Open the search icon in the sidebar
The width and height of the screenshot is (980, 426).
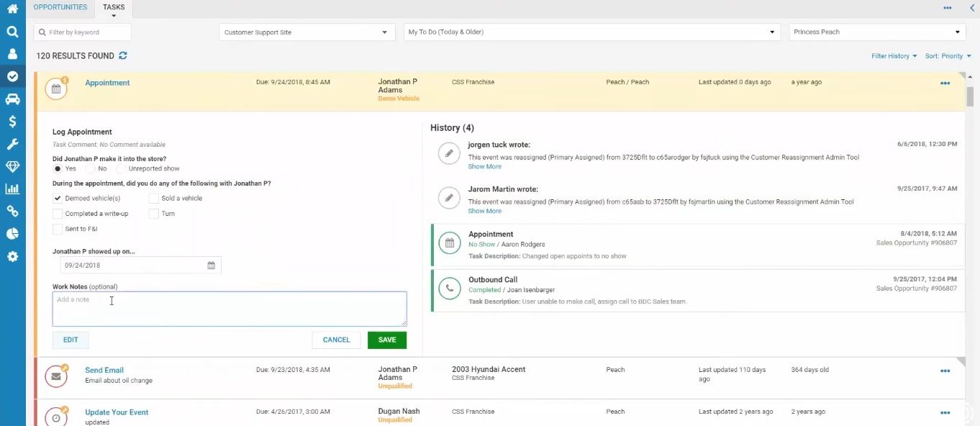(12, 32)
